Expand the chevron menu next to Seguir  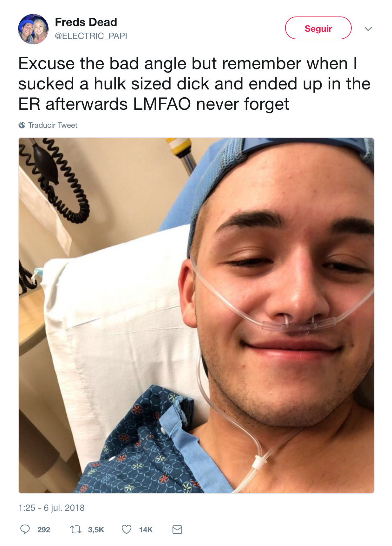[x=368, y=29]
